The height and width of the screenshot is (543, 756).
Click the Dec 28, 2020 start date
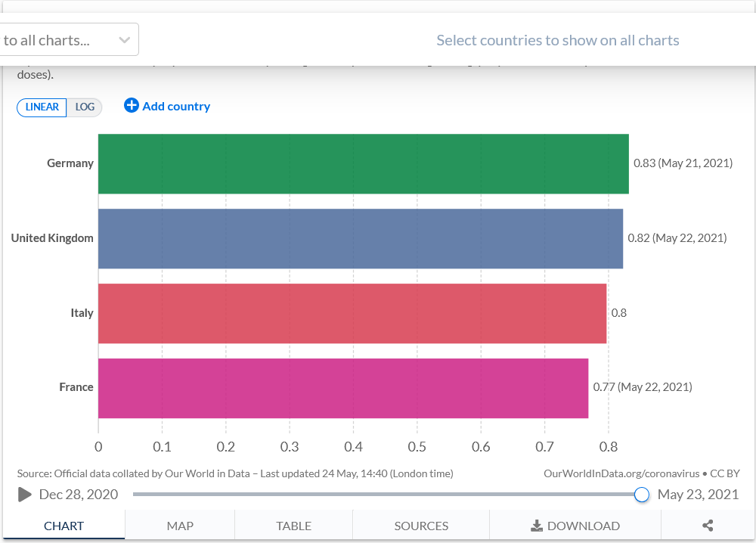pos(79,495)
